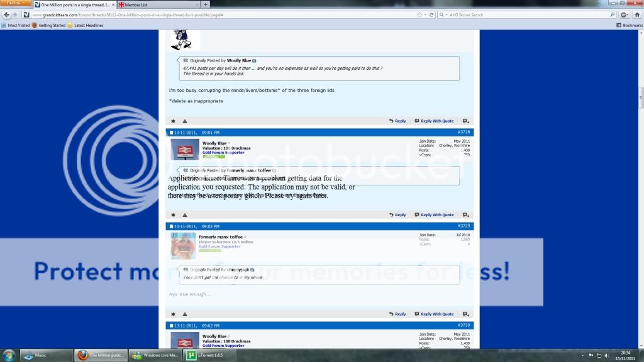Report post above #3728 with warning icon
Image resolution: width=644 pixels, height=362 pixels.
(185, 121)
